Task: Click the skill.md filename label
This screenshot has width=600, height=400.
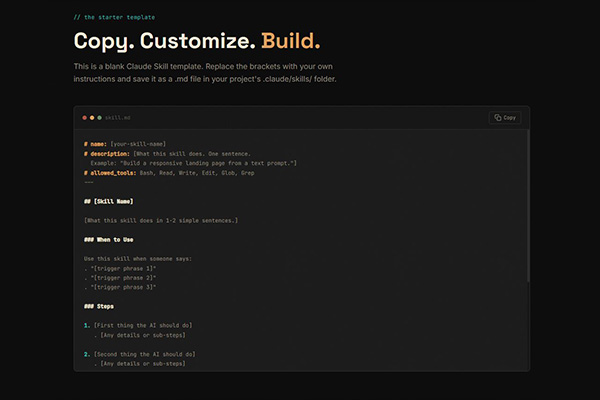Action: coord(118,118)
